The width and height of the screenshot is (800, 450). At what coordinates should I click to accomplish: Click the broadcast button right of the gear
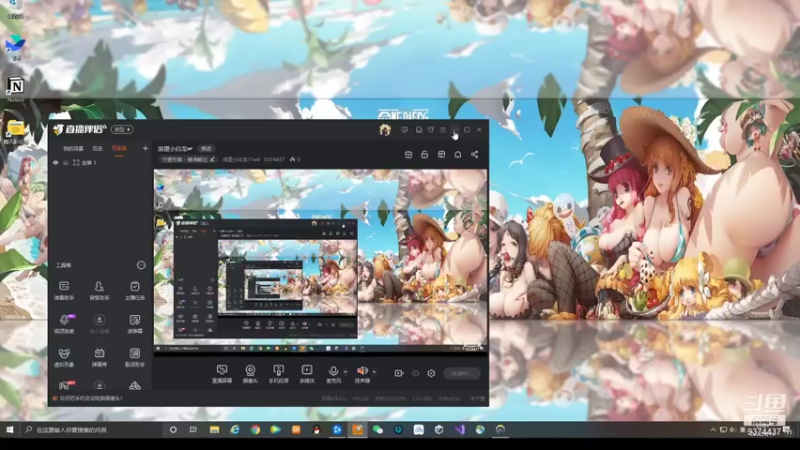tap(462, 373)
